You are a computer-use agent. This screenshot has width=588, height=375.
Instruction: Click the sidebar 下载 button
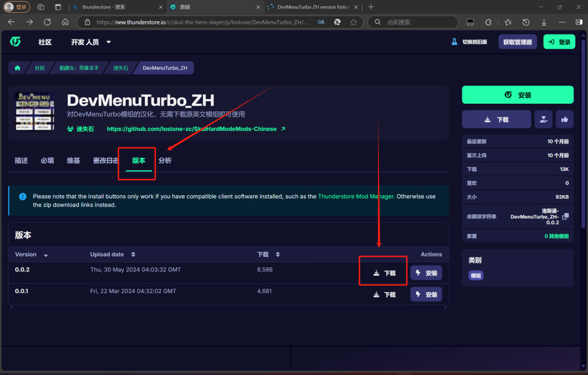497,119
